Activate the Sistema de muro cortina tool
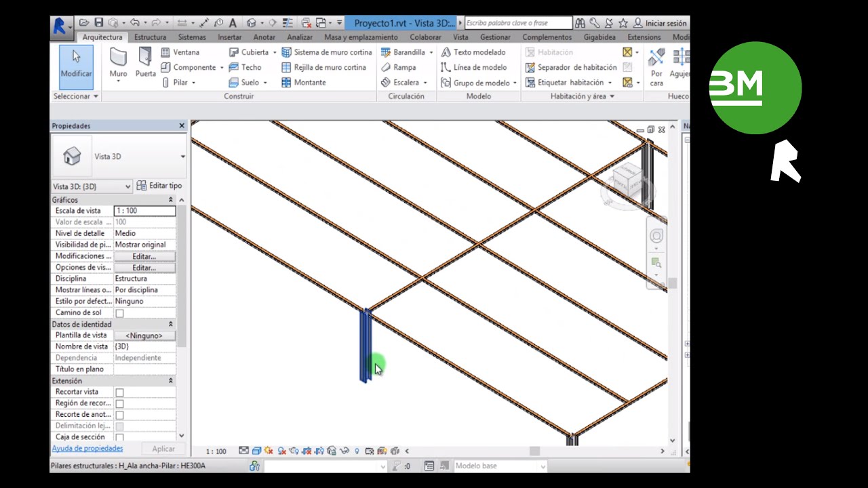The width and height of the screenshot is (868, 488). [326, 52]
